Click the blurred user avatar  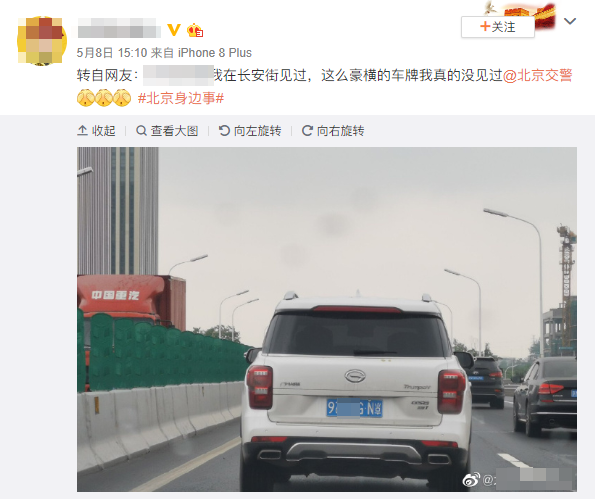[42, 40]
